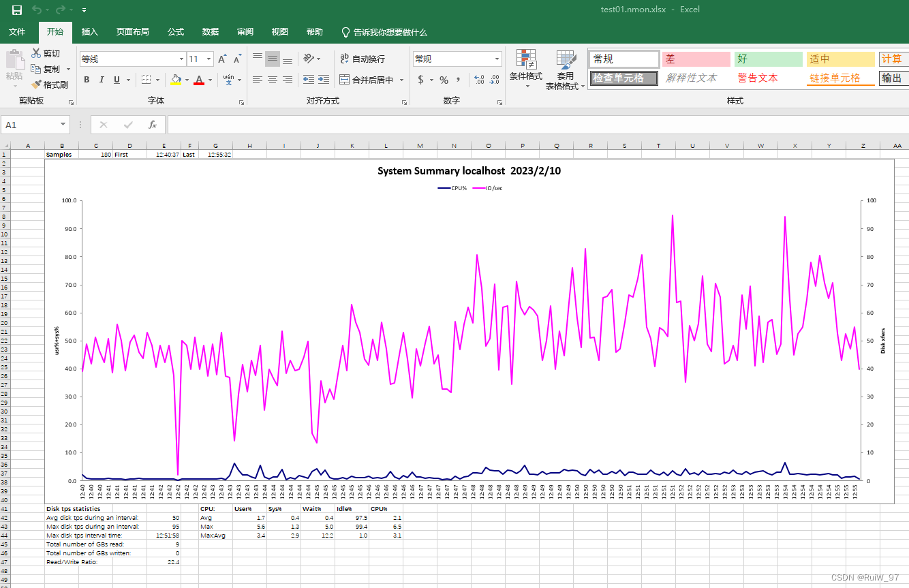Open the underline style dropdown arrow
Viewport: 909px width, 588px height.
pyautogui.click(x=128, y=80)
